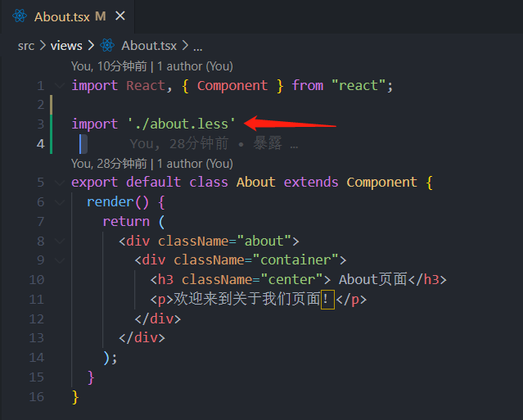Click the "center" className value on line 10
The width and height of the screenshot is (523, 420).
click(291, 279)
